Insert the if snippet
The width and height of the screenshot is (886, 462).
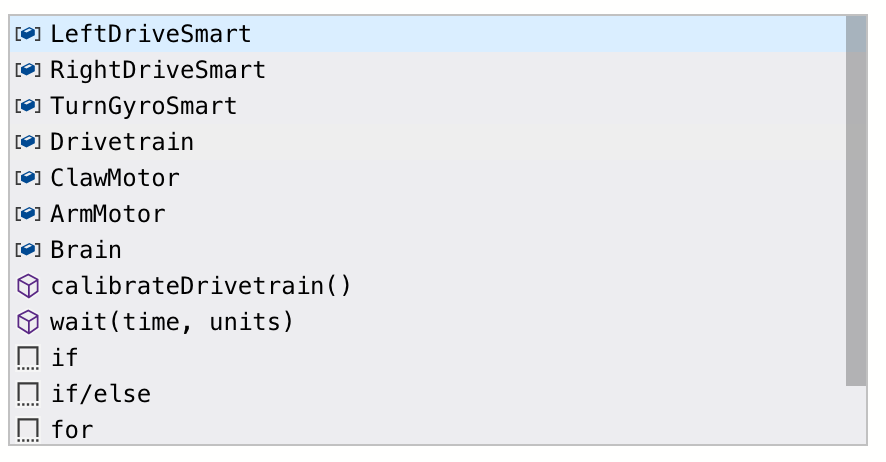coord(64,358)
